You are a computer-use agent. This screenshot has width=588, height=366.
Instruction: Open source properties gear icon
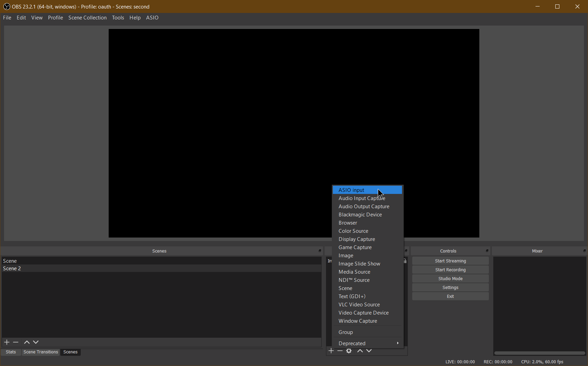[349, 351]
